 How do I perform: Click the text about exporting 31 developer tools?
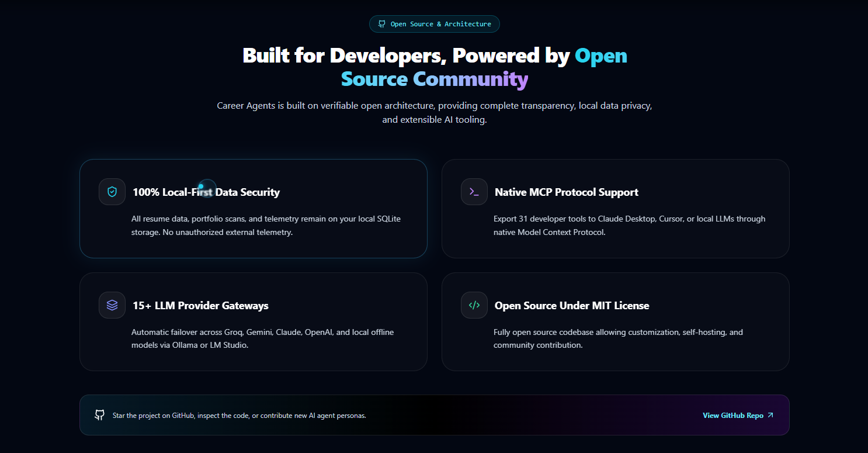(x=630, y=226)
